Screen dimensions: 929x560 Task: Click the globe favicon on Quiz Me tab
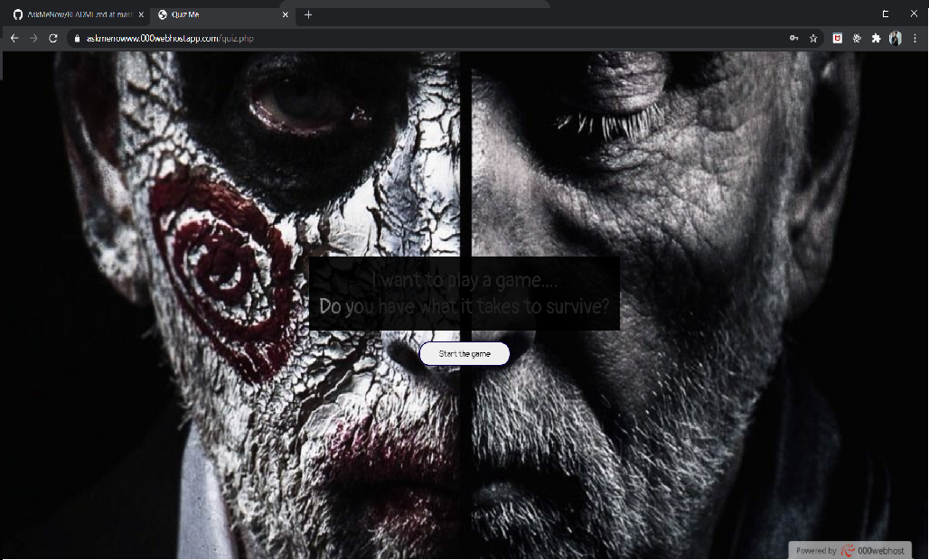[x=163, y=14]
